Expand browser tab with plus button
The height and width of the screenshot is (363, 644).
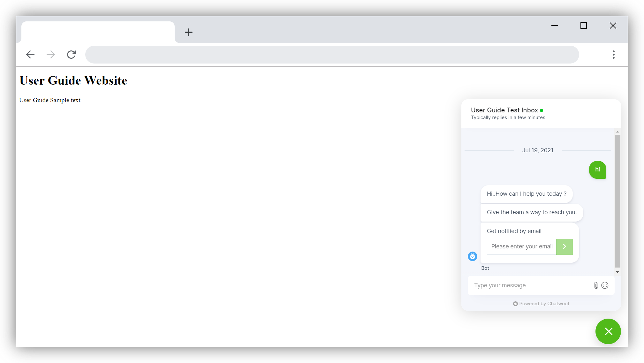click(x=188, y=32)
